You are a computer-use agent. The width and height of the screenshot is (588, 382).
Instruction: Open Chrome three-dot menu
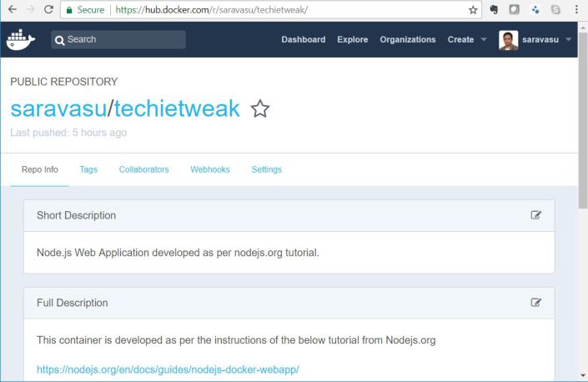click(576, 10)
